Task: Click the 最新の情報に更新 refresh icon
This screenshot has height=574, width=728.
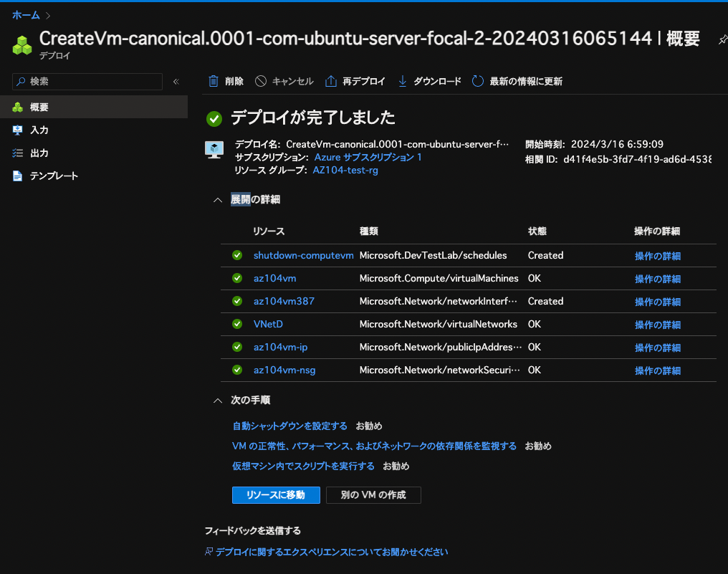Action: click(478, 81)
